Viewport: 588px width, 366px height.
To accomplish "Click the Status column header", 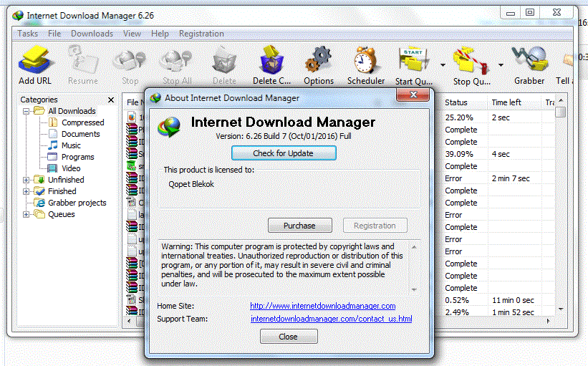I will [464, 102].
